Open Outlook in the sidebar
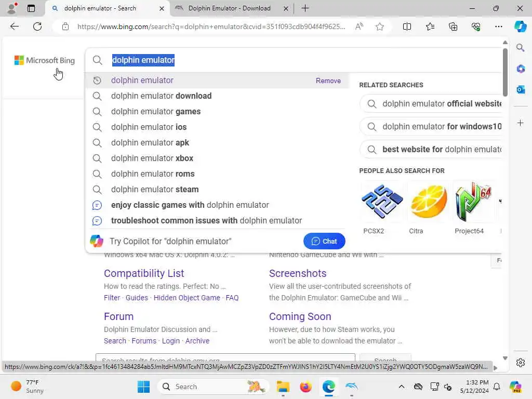 520,89
